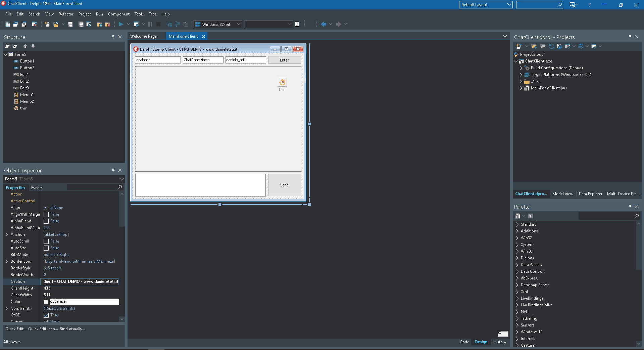Switch to the Code view tab

click(x=464, y=342)
